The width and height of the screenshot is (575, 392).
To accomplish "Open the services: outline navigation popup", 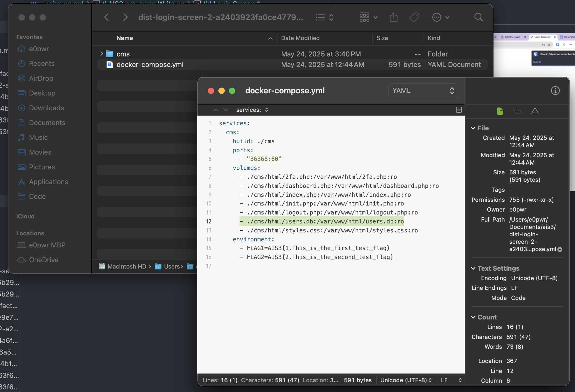I will 252,110.
